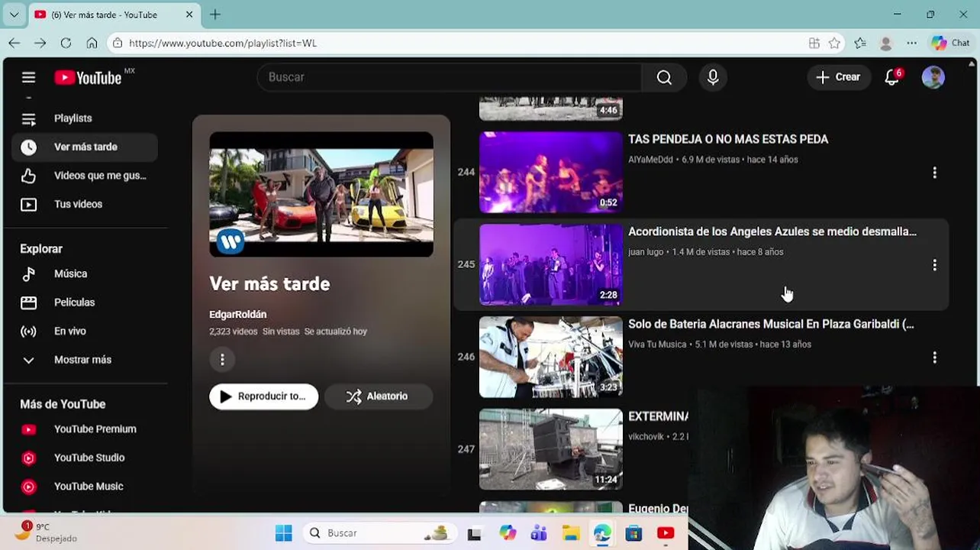The width and height of the screenshot is (980, 550).
Task: Open Solo de Bateria Alacranes thumbnail
Action: (x=551, y=357)
